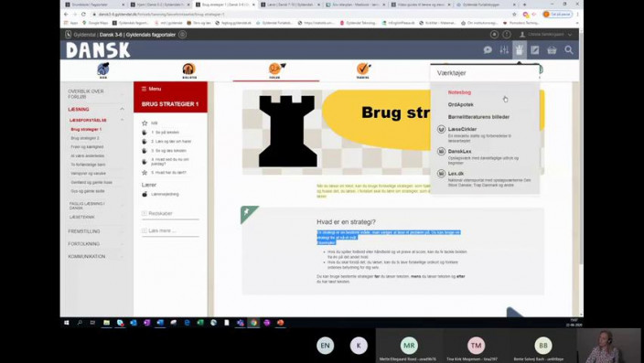This screenshot has height=363, width=644.
Task: Open the search magnifier in Dansk header
Action: [x=568, y=50]
